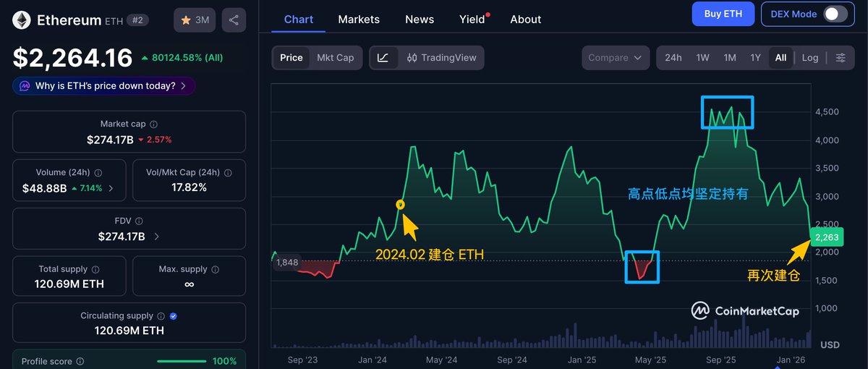Click the FDV info icon

coord(139,221)
